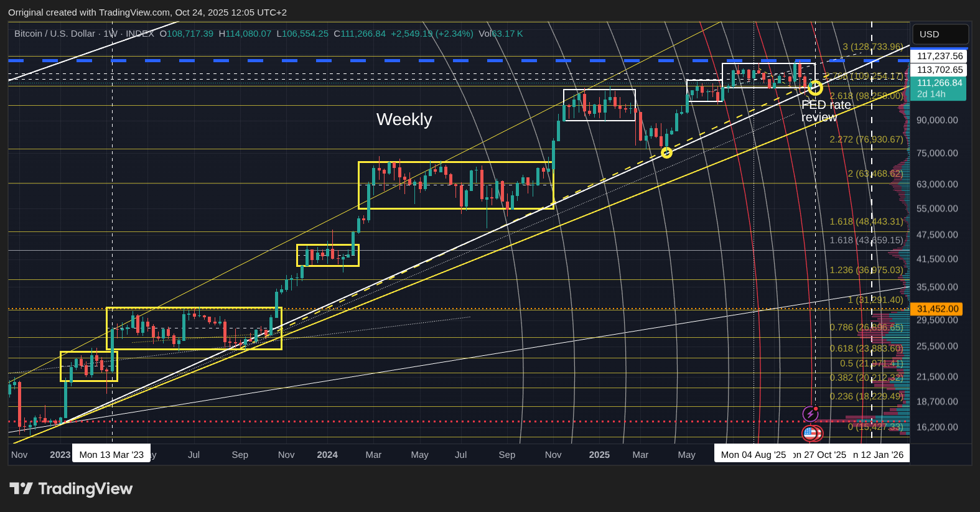Click the current price label 111,266.84

click(x=940, y=88)
